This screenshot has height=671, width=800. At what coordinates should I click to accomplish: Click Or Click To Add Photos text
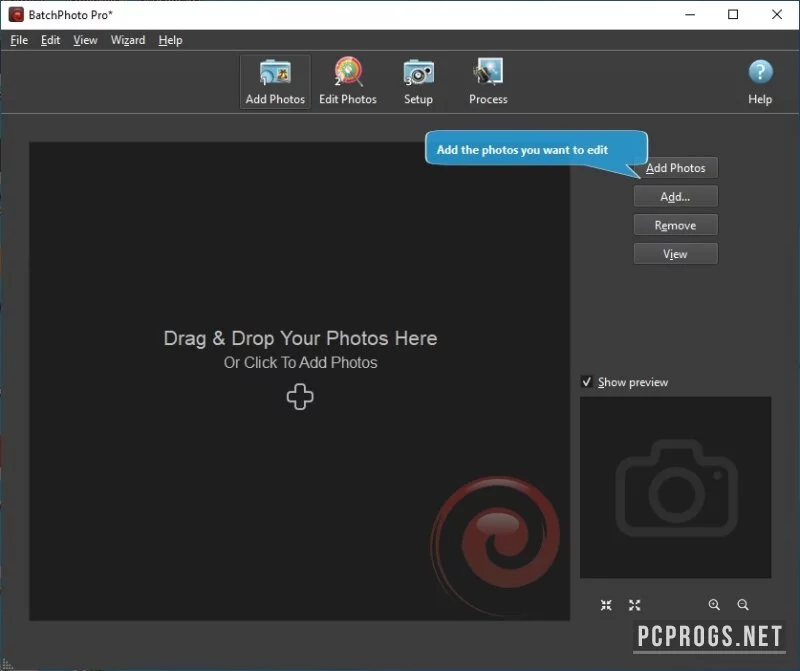(x=301, y=362)
